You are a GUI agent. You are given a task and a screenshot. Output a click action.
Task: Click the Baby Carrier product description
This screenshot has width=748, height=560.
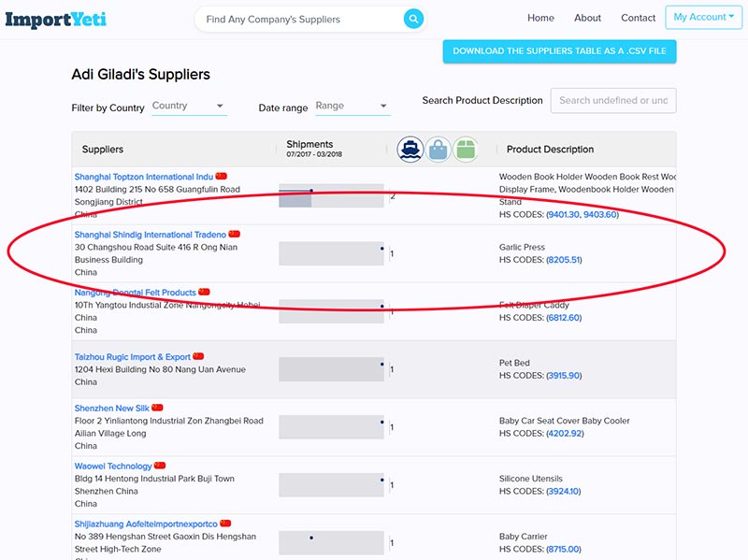[523, 537]
